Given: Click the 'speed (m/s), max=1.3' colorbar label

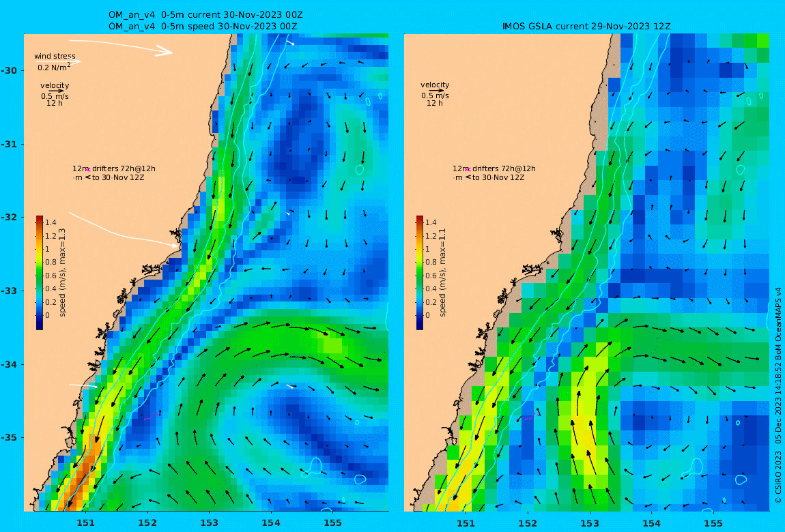Looking at the screenshot, I should click(x=63, y=273).
